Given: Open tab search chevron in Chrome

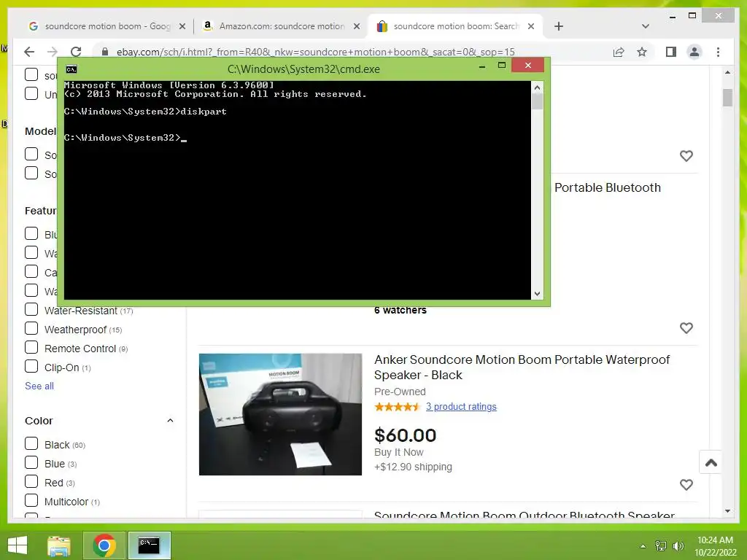Looking at the screenshot, I should pos(646,26).
